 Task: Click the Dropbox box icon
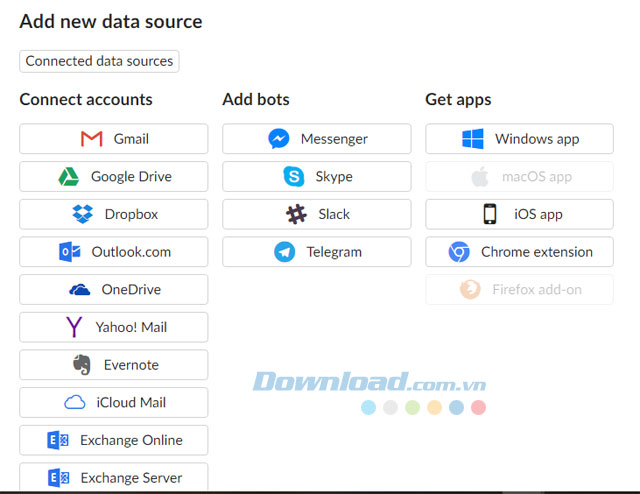coord(82,214)
